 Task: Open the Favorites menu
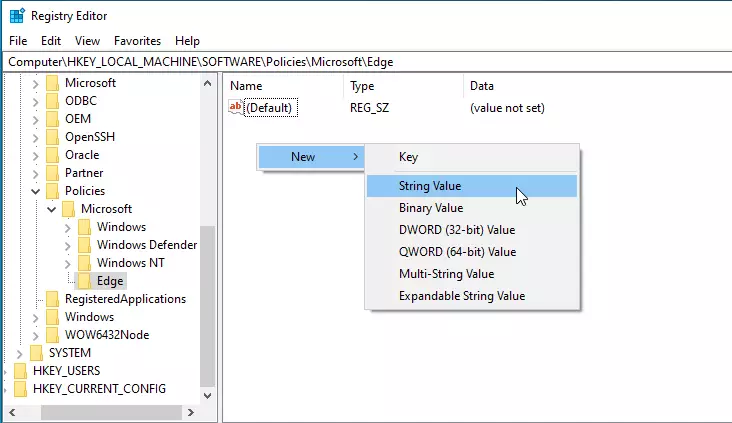pyautogui.click(x=137, y=41)
